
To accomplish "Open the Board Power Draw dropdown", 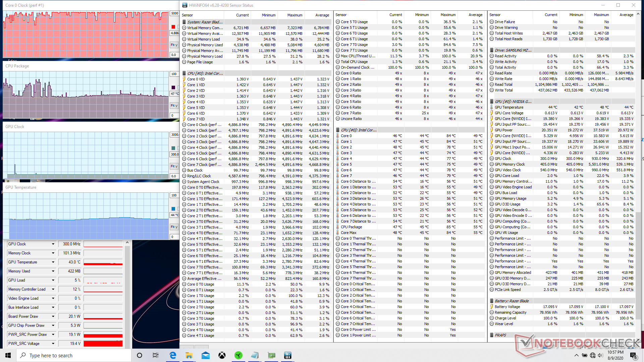I will [x=53, y=316].
